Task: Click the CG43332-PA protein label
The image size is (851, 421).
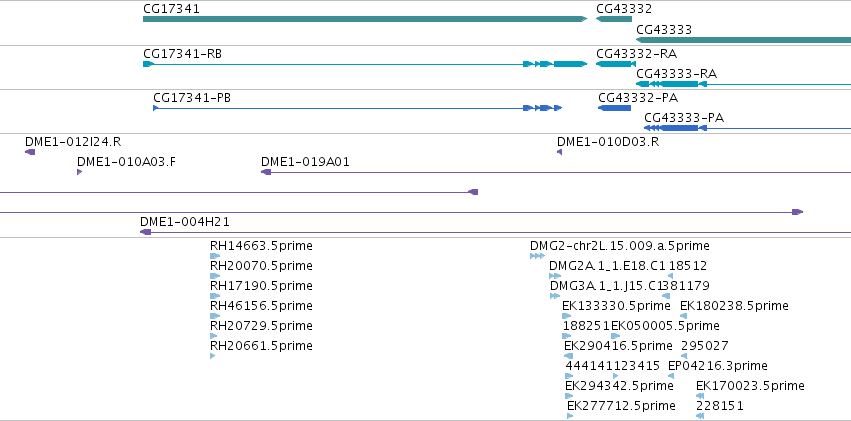Action: pyautogui.click(x=639, y=98)
